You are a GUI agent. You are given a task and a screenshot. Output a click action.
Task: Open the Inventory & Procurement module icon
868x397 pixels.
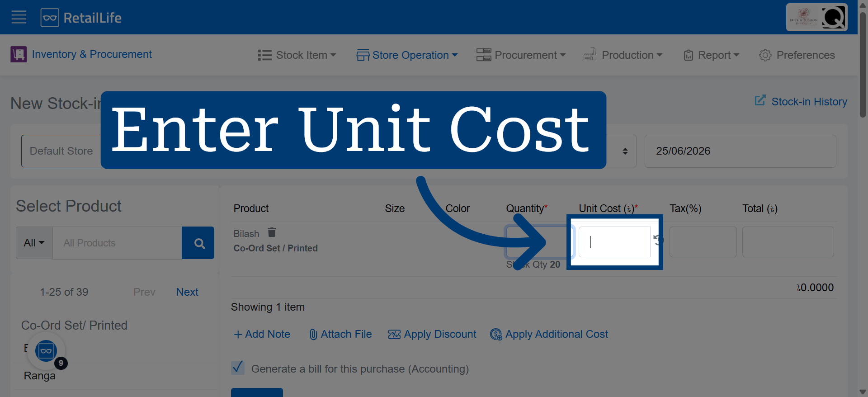click(x=19, y=54)
